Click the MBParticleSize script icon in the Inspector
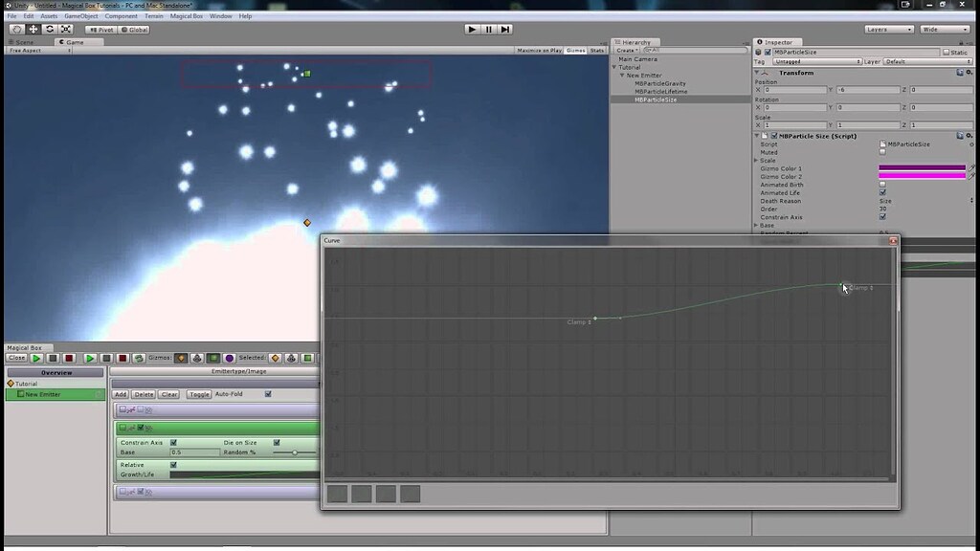The height and width of the screenshot is (551, 980). (x=882, y=144)
